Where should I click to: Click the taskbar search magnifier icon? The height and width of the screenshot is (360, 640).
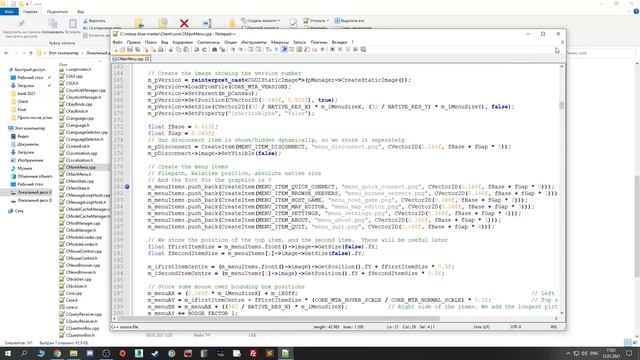24,353
